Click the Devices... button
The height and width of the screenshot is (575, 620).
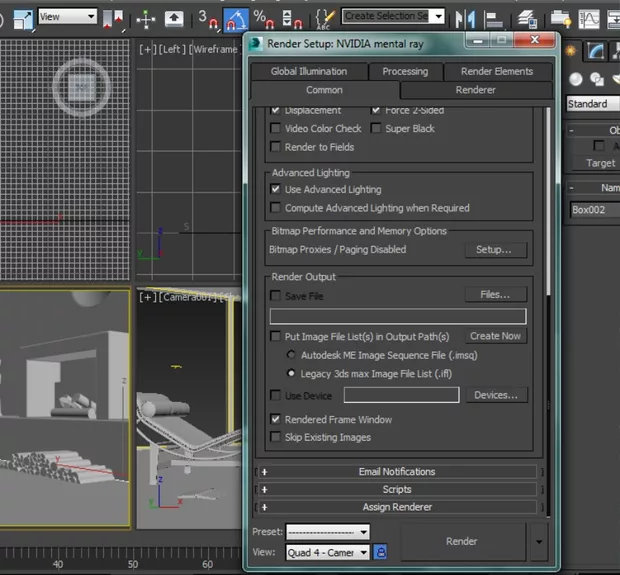pyautogui.click(x=497, y=395)
